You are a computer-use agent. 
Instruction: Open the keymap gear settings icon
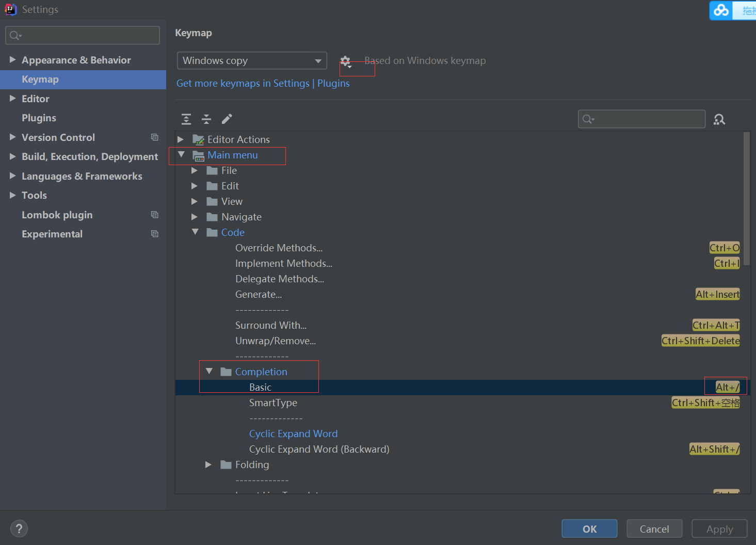[346, 61]
